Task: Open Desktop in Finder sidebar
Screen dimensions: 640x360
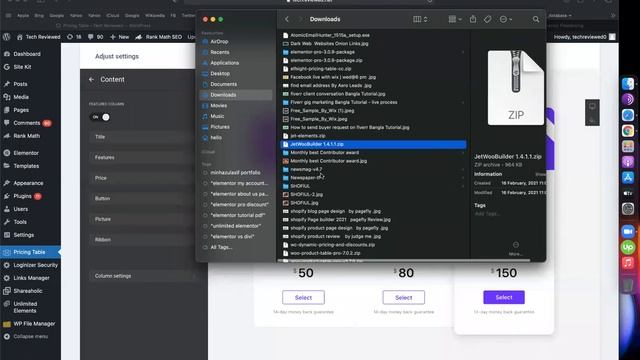Action: [x=220, y=73]
